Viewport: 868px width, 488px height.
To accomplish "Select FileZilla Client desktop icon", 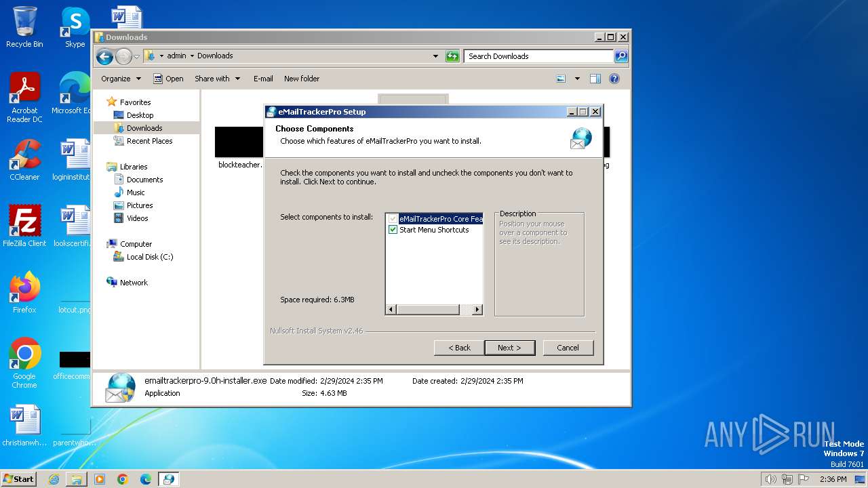I will point(24,226).
